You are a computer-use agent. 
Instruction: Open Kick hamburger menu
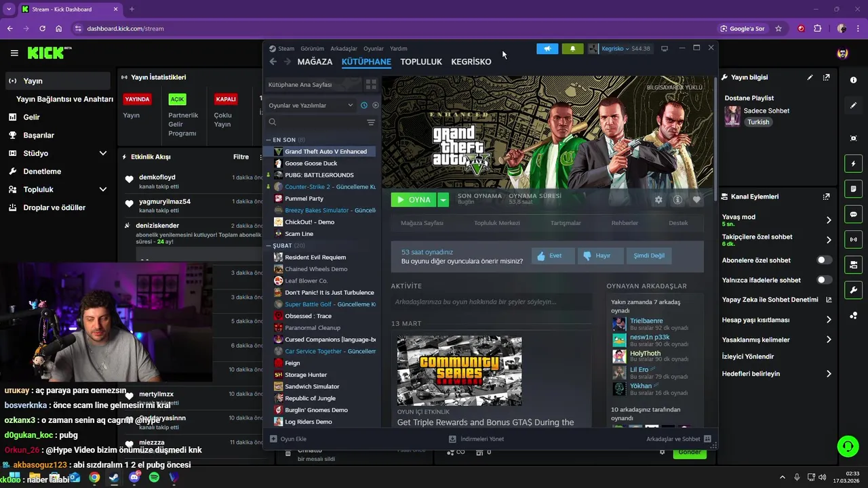(14, 53)
